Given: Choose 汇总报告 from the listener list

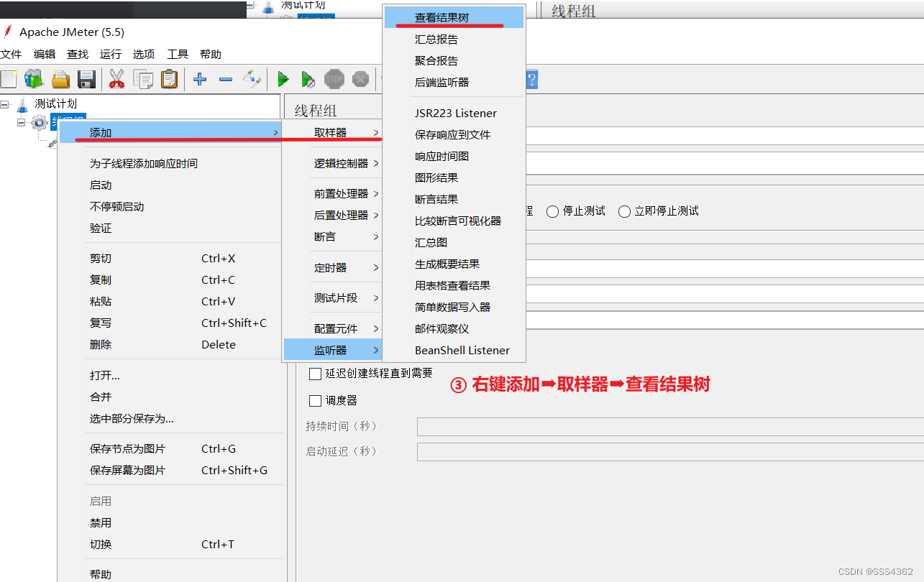Looking at the screenshot, I should 454,40.
